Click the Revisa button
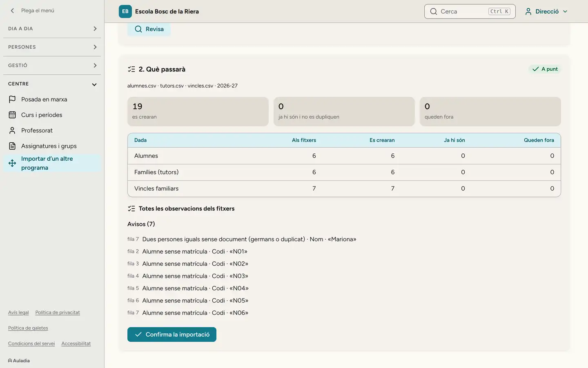The height and width of the screenshot is (368, 588). (x=149, y=29)
